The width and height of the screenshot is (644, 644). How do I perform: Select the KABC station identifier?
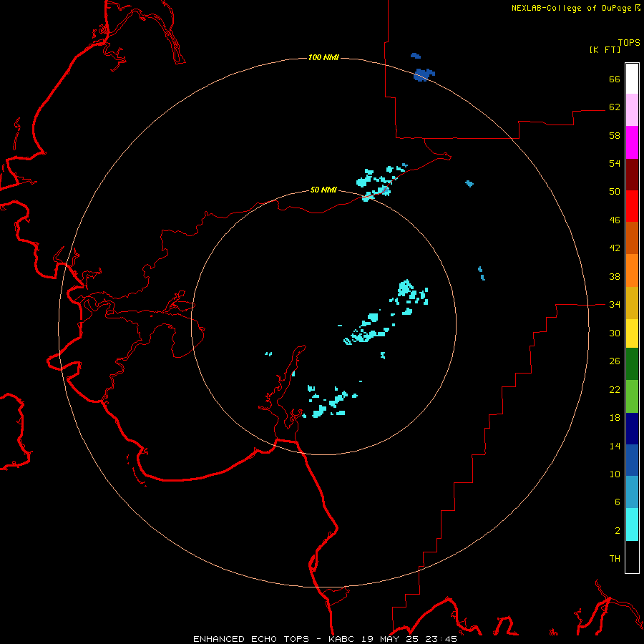point(342,639)
